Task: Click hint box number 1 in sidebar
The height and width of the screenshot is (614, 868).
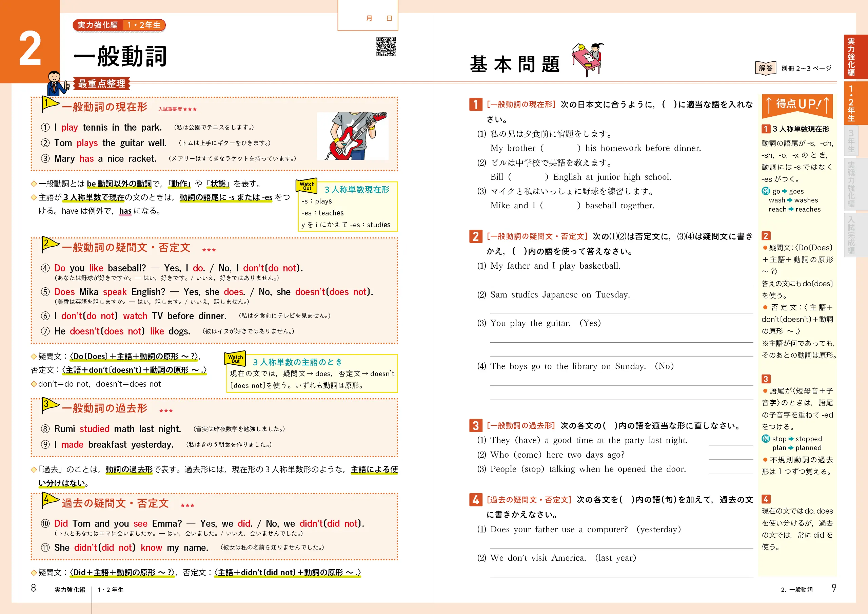Action: click(766, 129)
